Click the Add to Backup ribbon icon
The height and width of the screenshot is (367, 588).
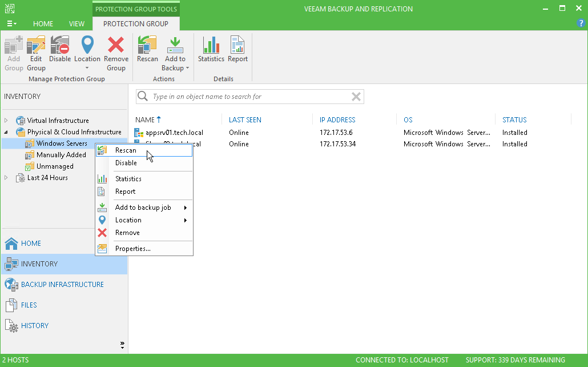pyautogui.click(x=175, y=45)
